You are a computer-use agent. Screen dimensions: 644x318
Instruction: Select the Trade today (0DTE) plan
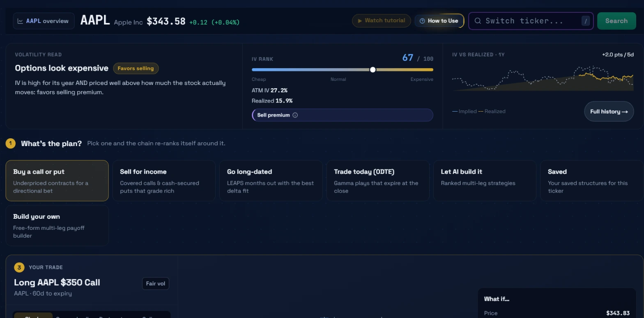click(x=378, y=181)
